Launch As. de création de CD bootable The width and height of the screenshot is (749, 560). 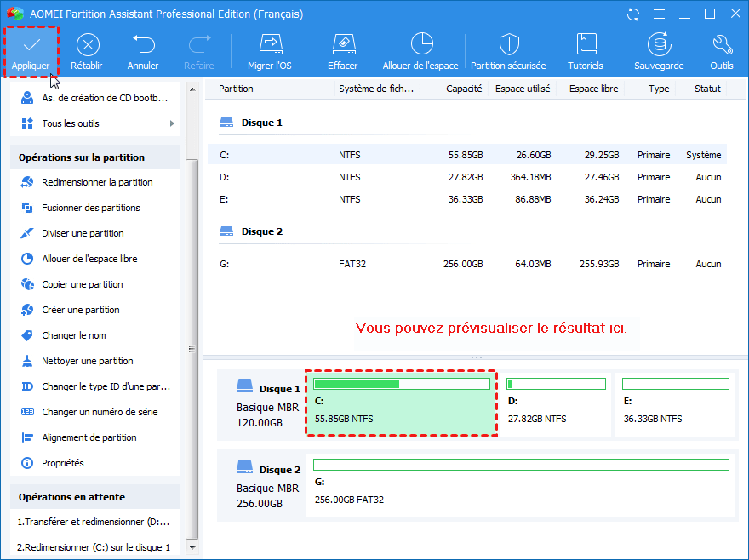[x=95, y=98]
